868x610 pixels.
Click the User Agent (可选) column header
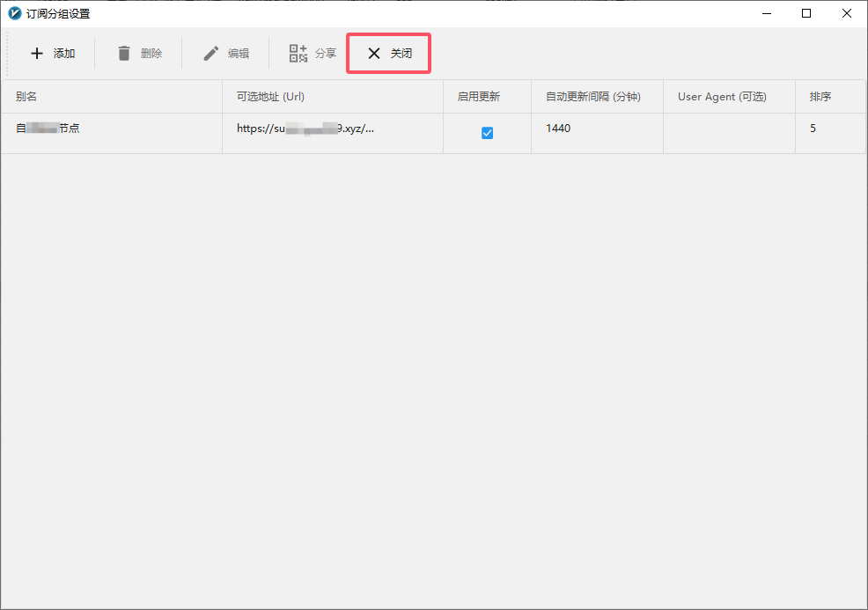(x=729, y=96)
